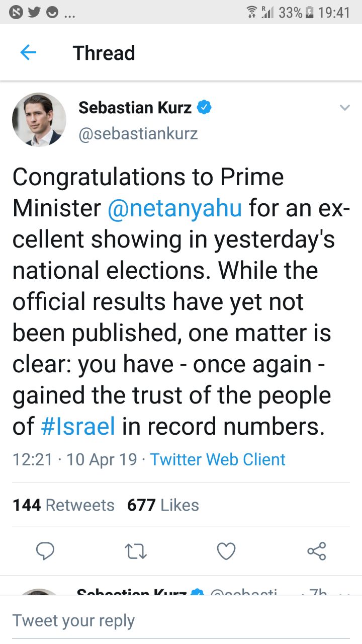The image size is (362, 644).
Task: Tap the back arrow icon
Action: click(x=28, y=53)
